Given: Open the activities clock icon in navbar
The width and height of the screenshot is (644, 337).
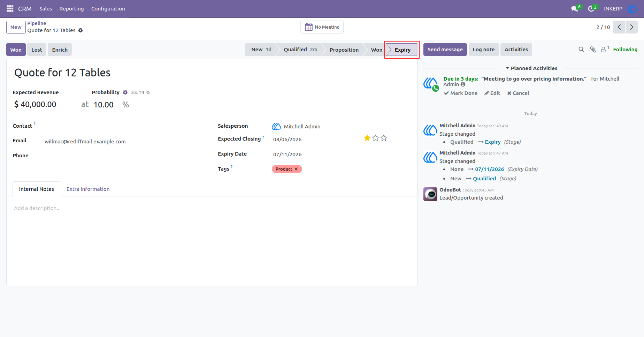Looking at the screenshot, I should coord(591,9).
